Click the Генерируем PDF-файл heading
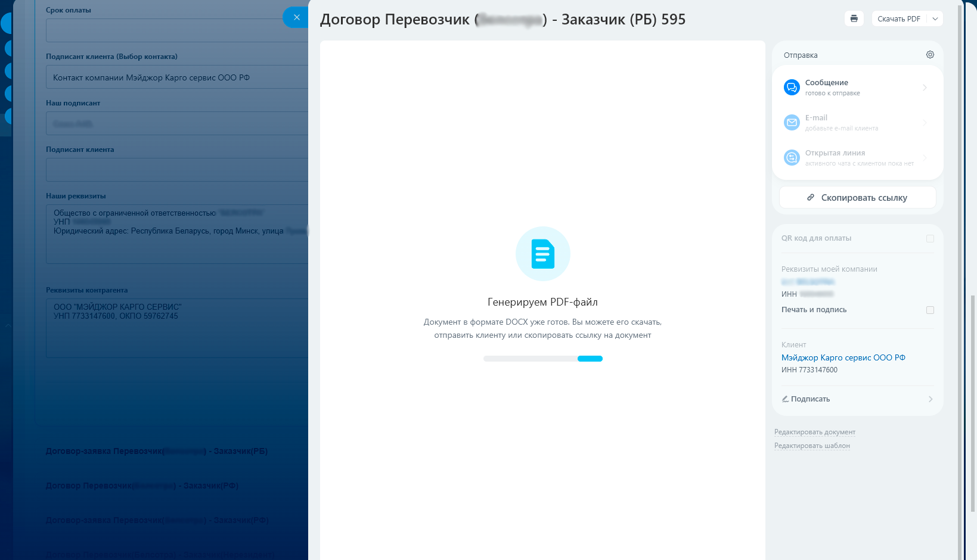Viewport: 977px width, 560px height. 542,302
